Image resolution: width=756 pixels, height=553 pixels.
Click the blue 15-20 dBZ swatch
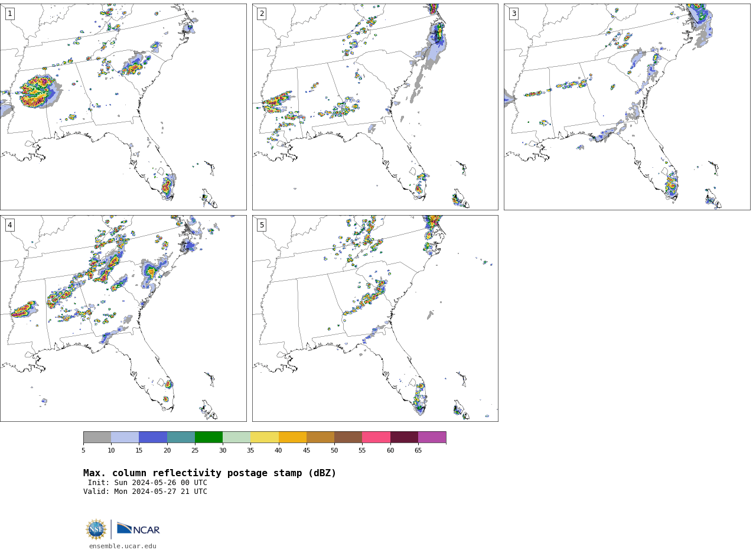coord(153,437)
